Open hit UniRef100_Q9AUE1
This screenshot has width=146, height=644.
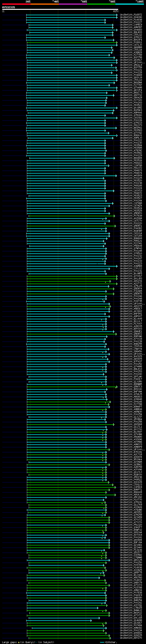[131, 331]
